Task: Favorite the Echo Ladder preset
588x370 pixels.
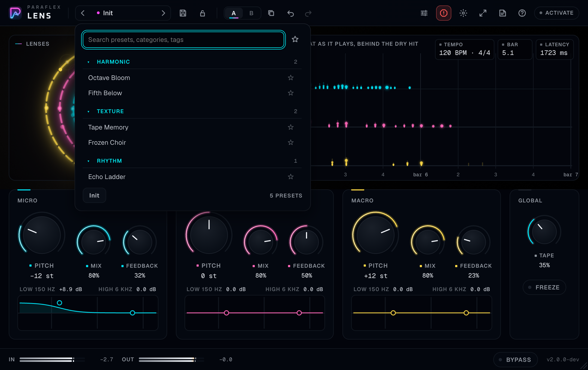Action: click(291, 177)
